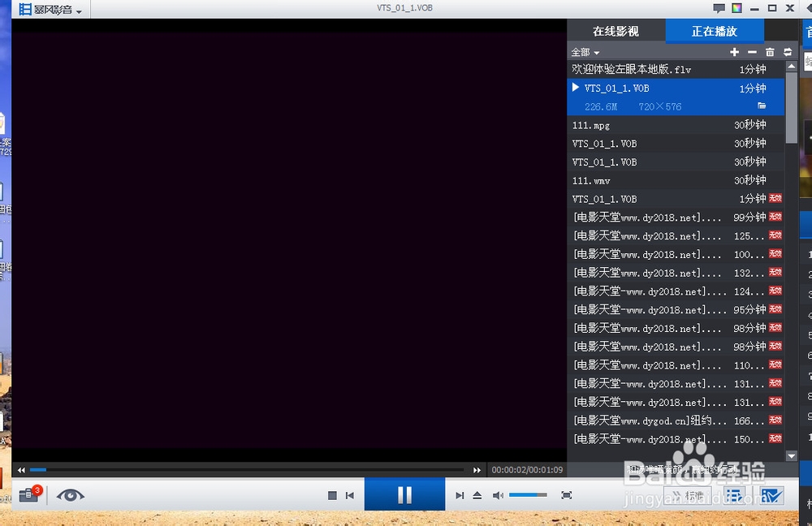The width and height of the screenshot is (812, 526).
Task: Open the 暴风影音 main menu dropdown
Action: 50,9
